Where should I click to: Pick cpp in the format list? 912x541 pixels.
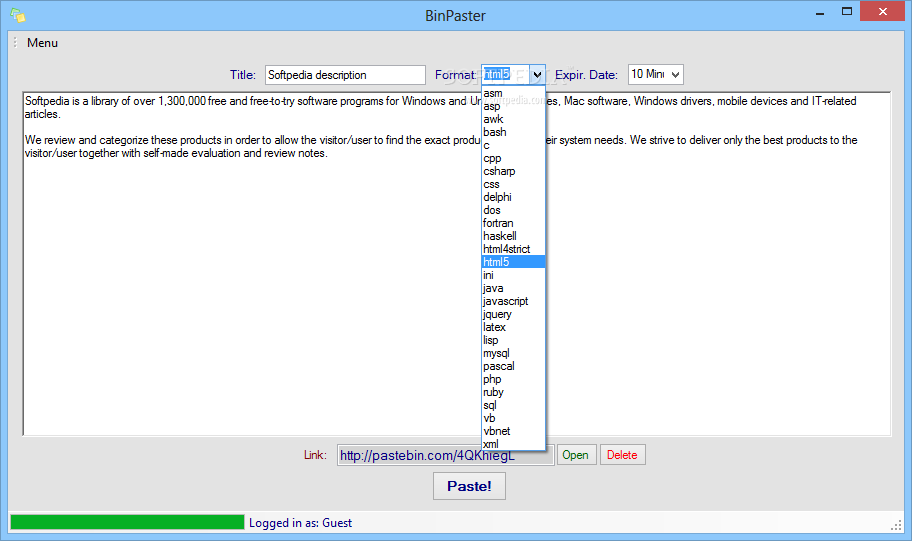click(x=513, y=158)
